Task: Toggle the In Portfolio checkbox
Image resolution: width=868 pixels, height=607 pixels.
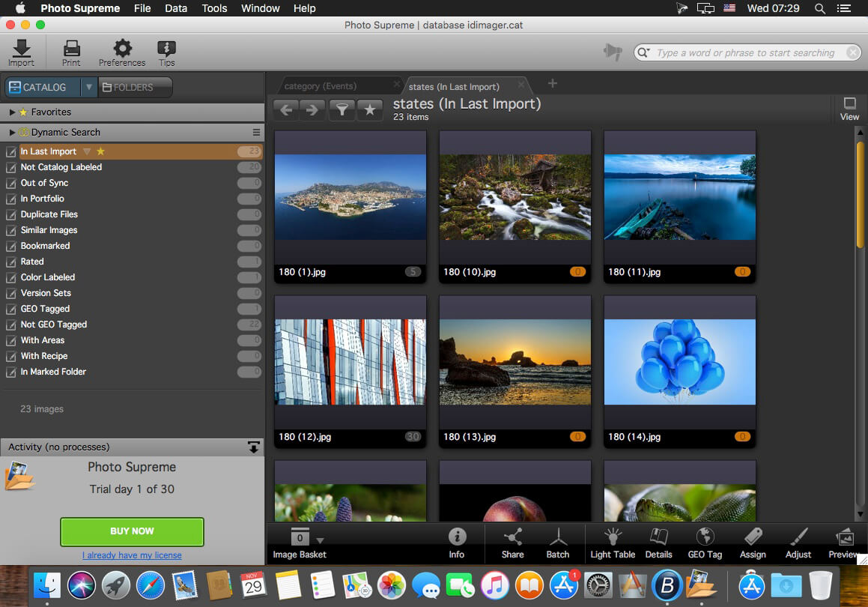Action: 10,199
